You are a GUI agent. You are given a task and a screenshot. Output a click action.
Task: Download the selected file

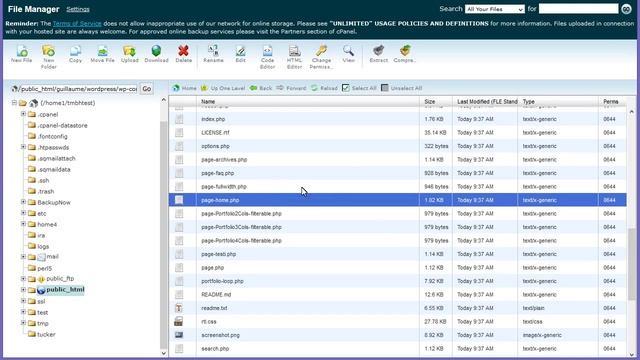tap(156, 54)
